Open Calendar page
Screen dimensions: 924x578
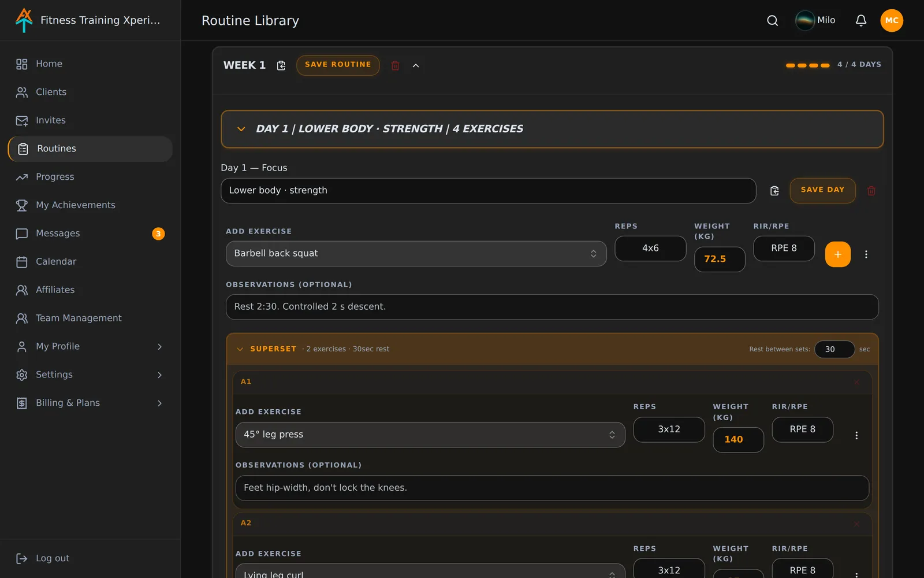[90, 262]
